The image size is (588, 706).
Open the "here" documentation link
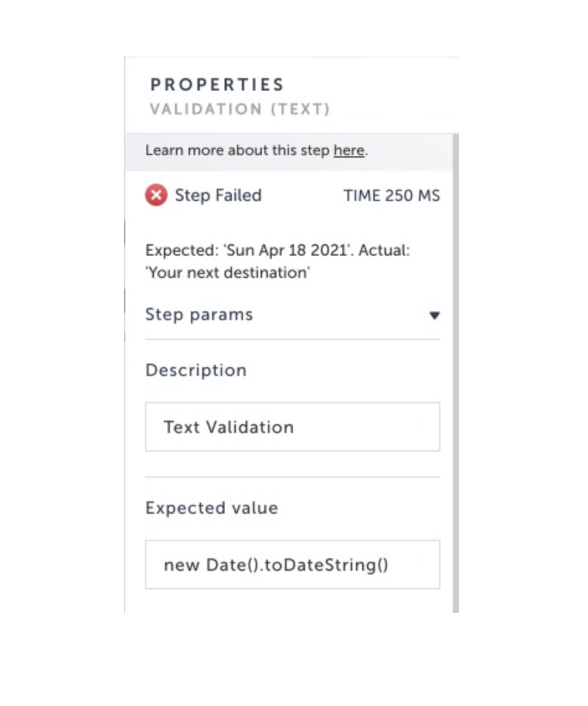[349, 151]
